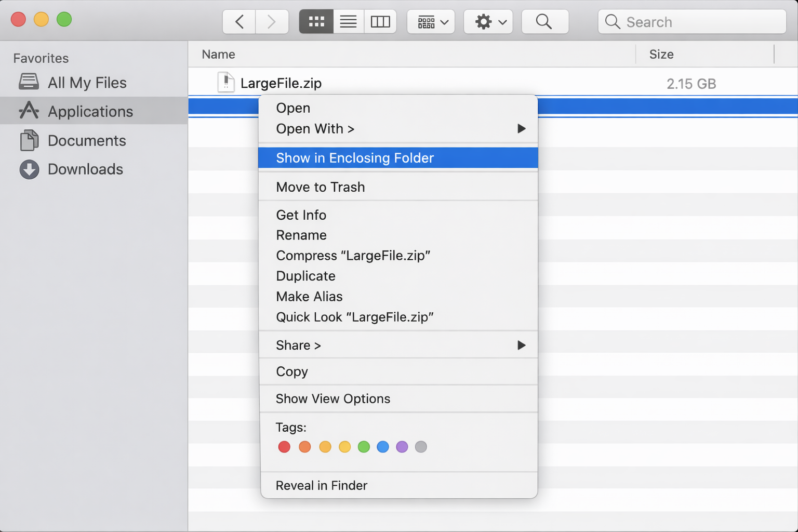Choose Duplicate in the context menu
This screenshot has height=532, width=798.
point(398,276)
